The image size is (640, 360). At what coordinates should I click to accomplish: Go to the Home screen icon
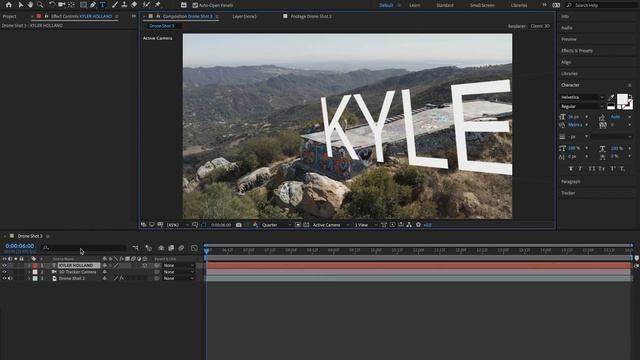pos(9,5)
